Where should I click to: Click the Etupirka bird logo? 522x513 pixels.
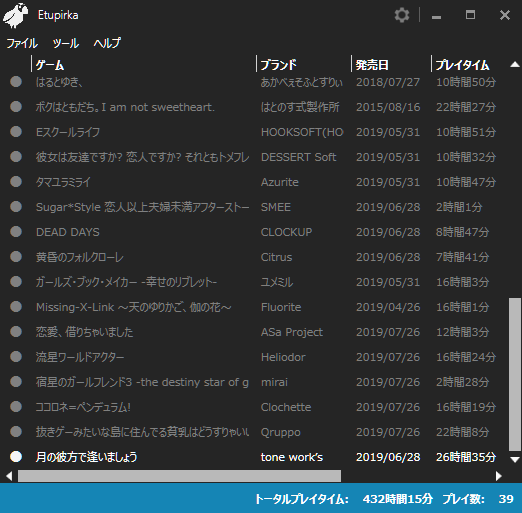point(15,16)
